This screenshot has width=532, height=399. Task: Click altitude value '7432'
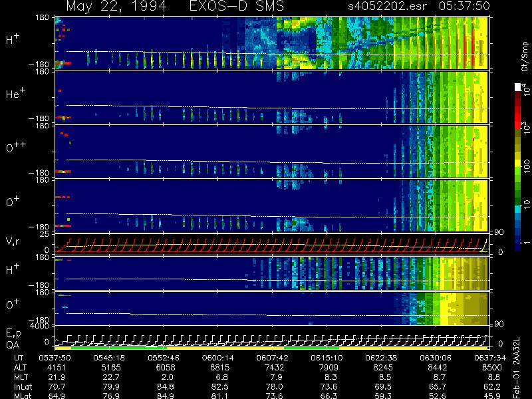click(x=274, y=368)
